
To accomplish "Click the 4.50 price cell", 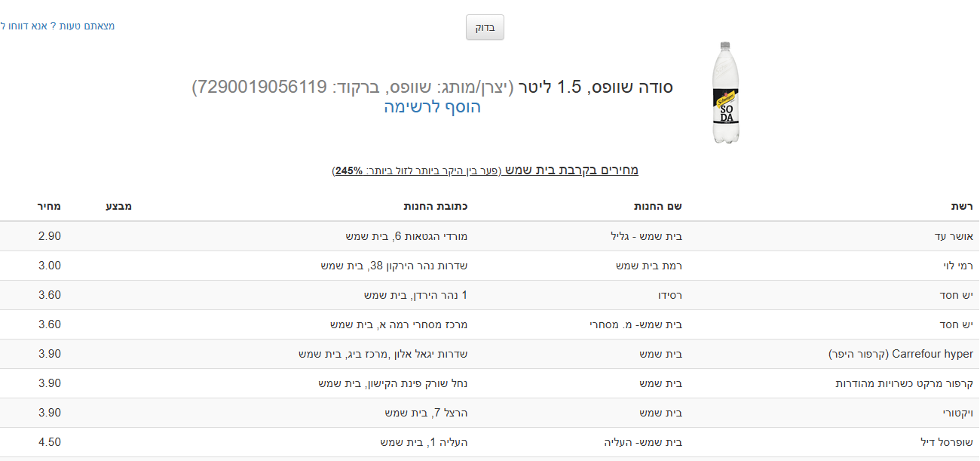I will (50, 442).
